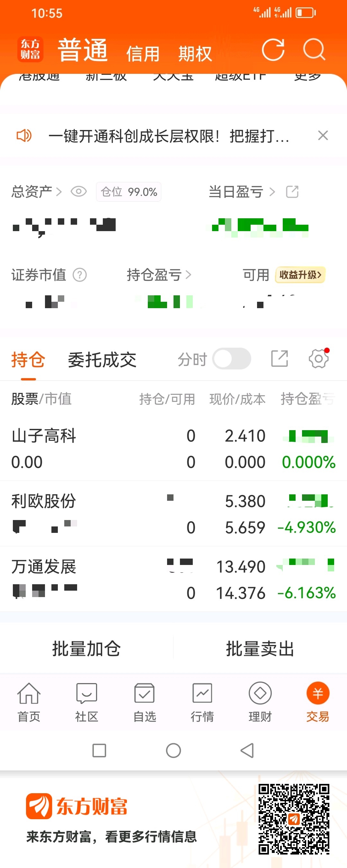347x868 pixels.
Task: Toggle the 分时 switch
Action: [231, 359]
